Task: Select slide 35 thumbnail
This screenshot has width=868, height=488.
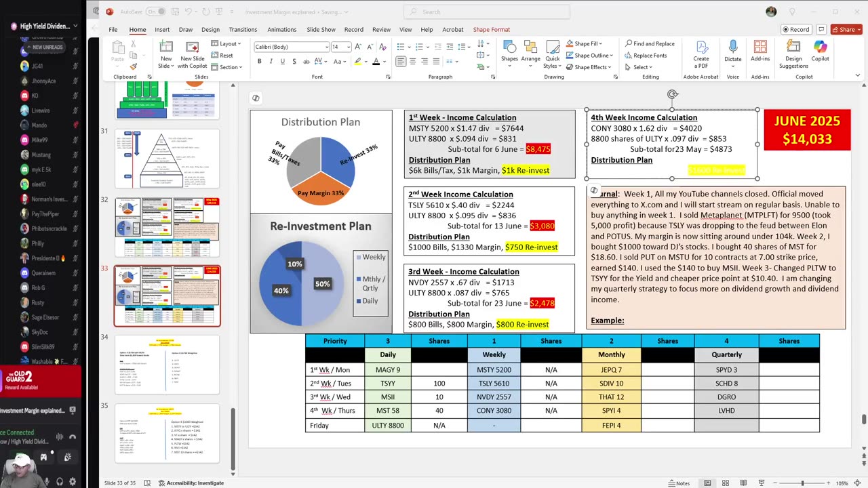Action: 167,434
